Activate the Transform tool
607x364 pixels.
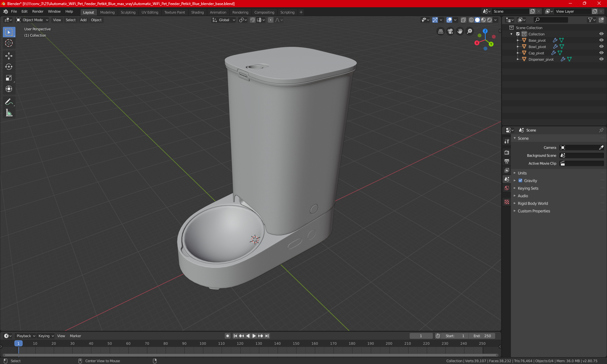point(9,89)
